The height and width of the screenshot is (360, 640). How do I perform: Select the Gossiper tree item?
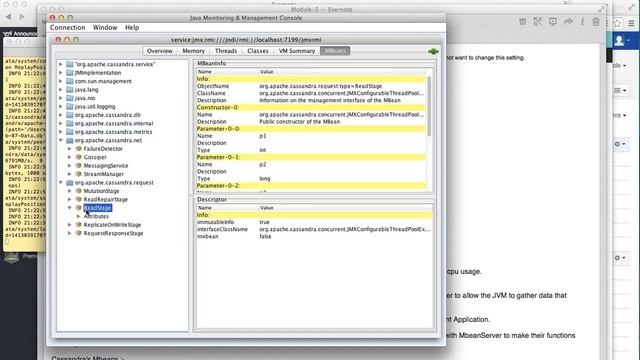(95, 157)
